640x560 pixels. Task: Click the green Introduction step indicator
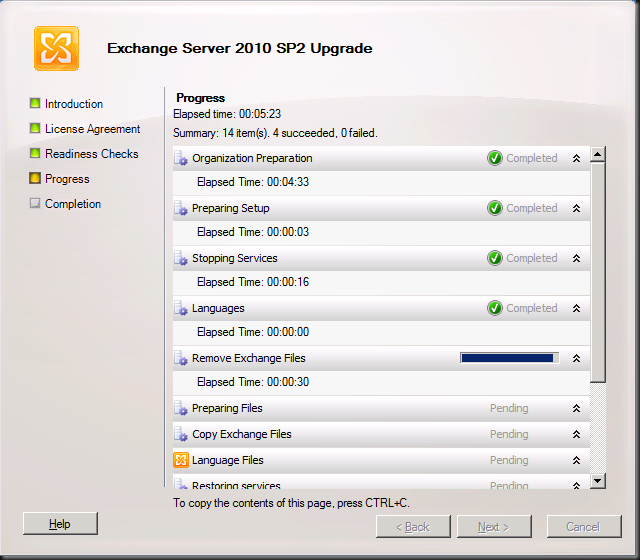(x=35, y=103)
